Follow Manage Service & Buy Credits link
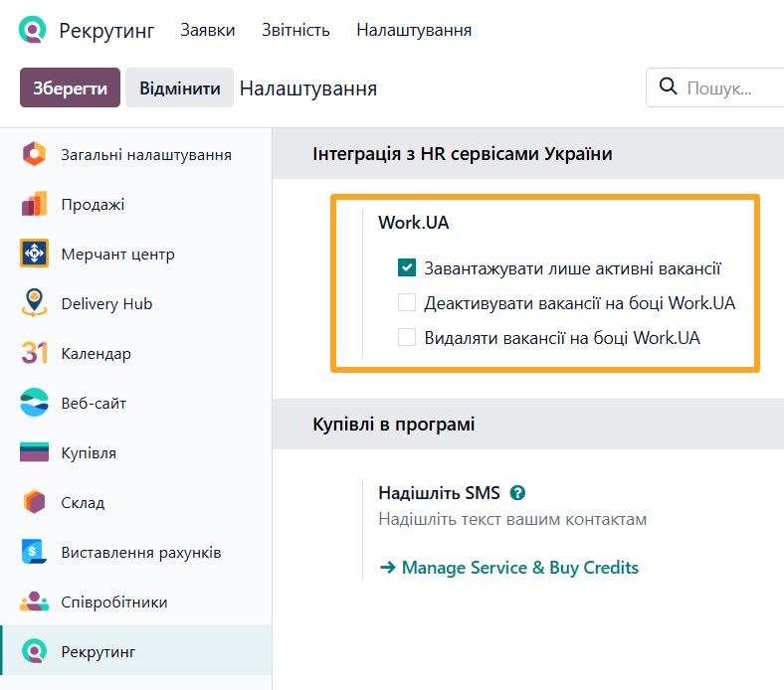 click(520, 568)
